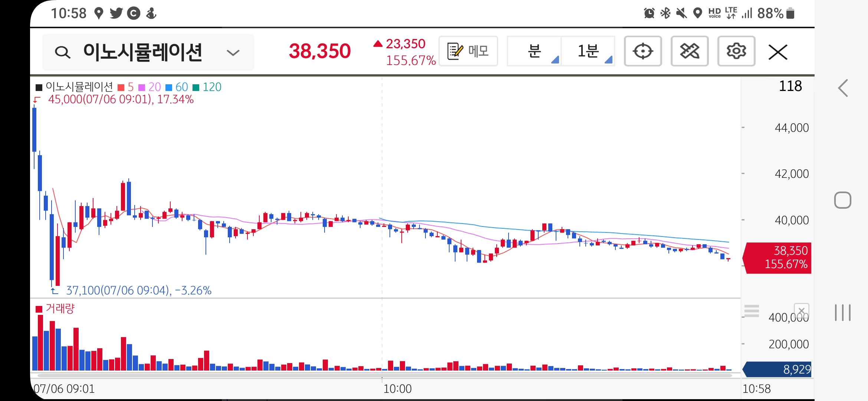Expand the 이노시뮬레이션 stock selector dropdown

pos(233,53)
